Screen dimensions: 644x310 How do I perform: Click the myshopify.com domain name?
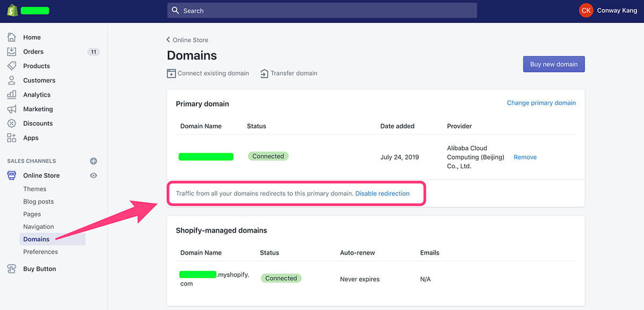pyautogui.click(x=214, y=278)
